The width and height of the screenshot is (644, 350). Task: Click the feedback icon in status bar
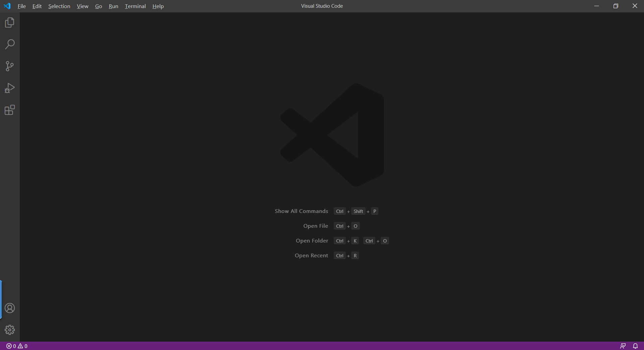[x=623, y=346]
